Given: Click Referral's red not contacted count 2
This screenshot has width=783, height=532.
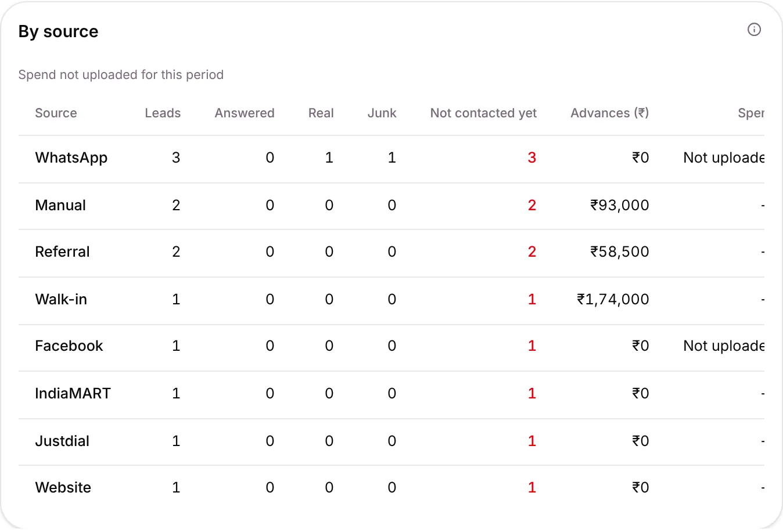Looking at the screenshot, I should click(x=531, y=251).
